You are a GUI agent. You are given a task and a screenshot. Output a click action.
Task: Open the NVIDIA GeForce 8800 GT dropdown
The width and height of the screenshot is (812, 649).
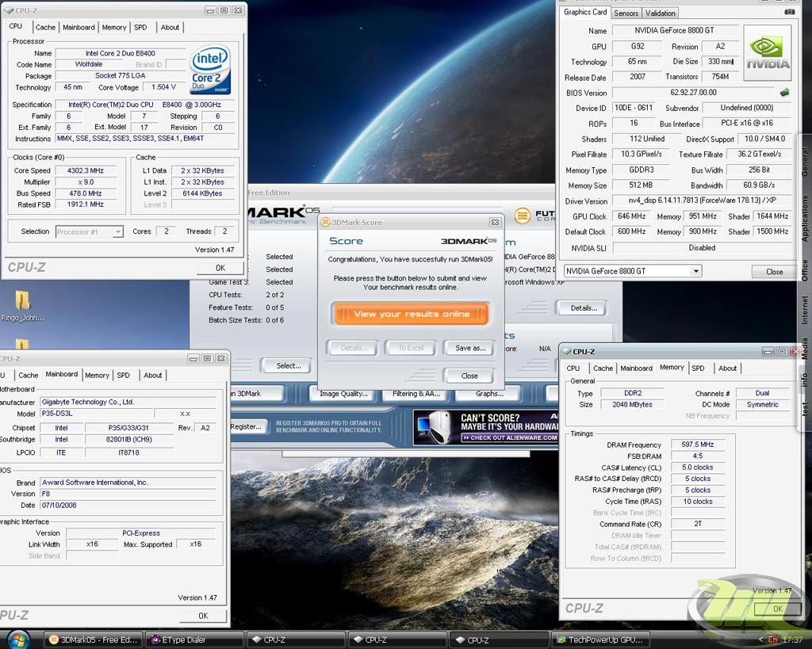pyautogui.click(x=632, y=271)
